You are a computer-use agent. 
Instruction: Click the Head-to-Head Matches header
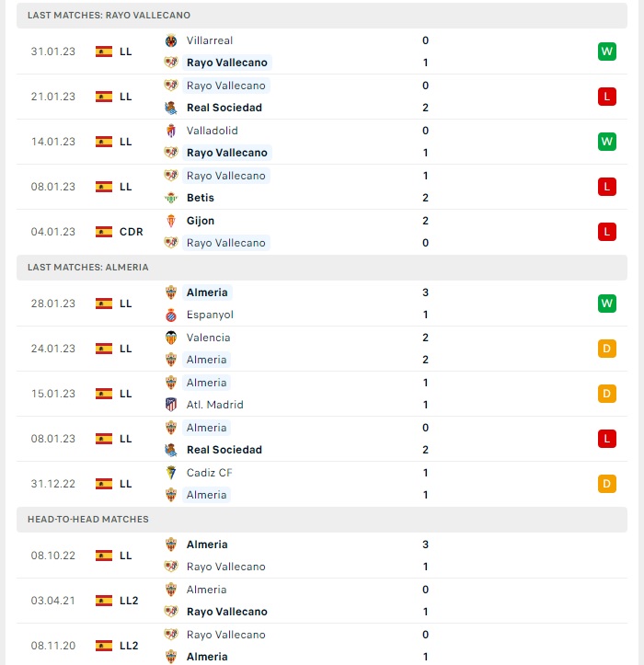(x=322, y=519)
